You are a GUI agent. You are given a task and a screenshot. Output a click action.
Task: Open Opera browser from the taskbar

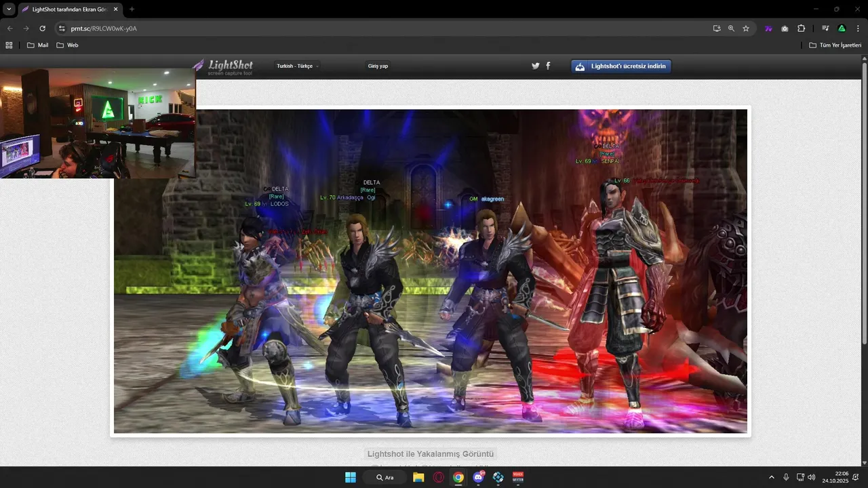point(439,477)
